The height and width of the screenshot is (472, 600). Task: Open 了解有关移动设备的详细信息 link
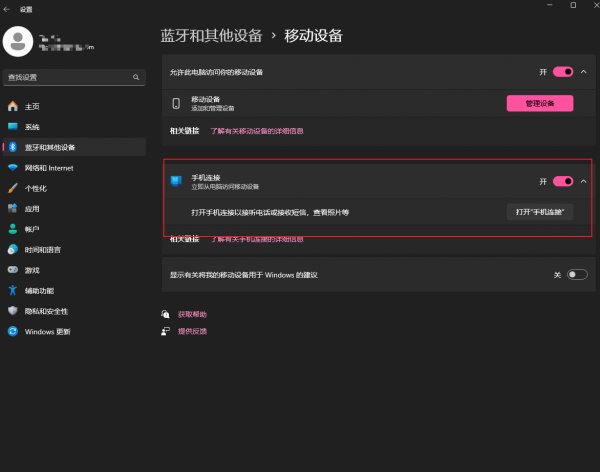(x=257, y=131)
